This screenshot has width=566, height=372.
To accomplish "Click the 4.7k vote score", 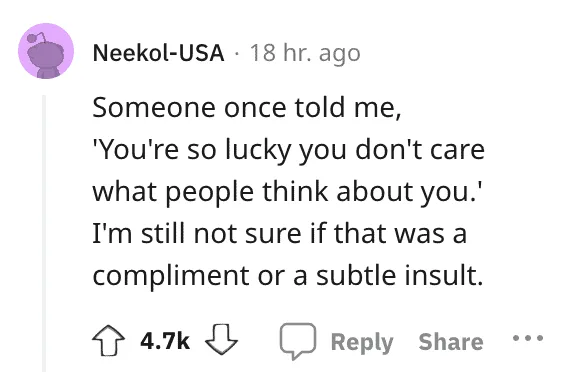I will coord(165,341).
